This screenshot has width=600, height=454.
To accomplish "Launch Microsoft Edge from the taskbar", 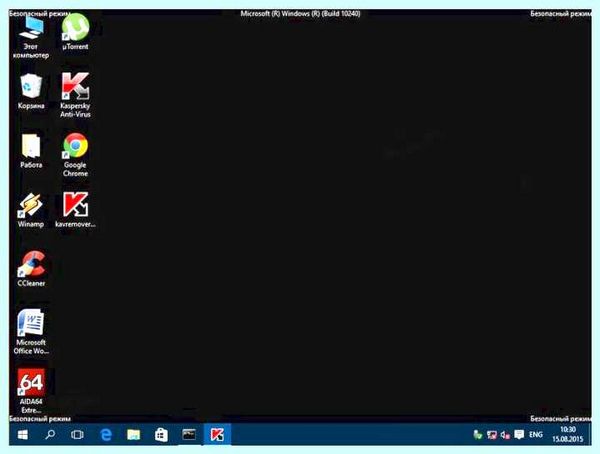I will click(106, 434).
